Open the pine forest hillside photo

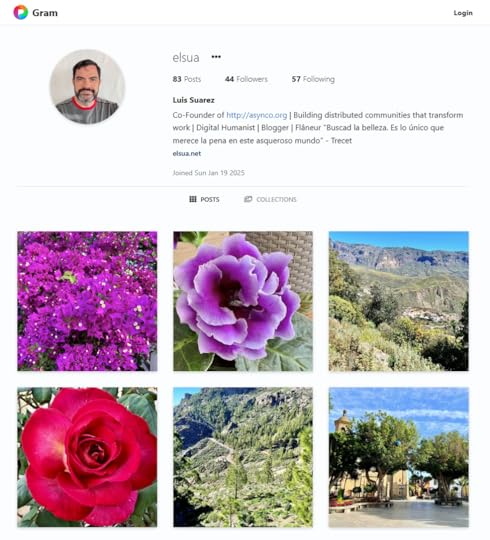point(243,457)
